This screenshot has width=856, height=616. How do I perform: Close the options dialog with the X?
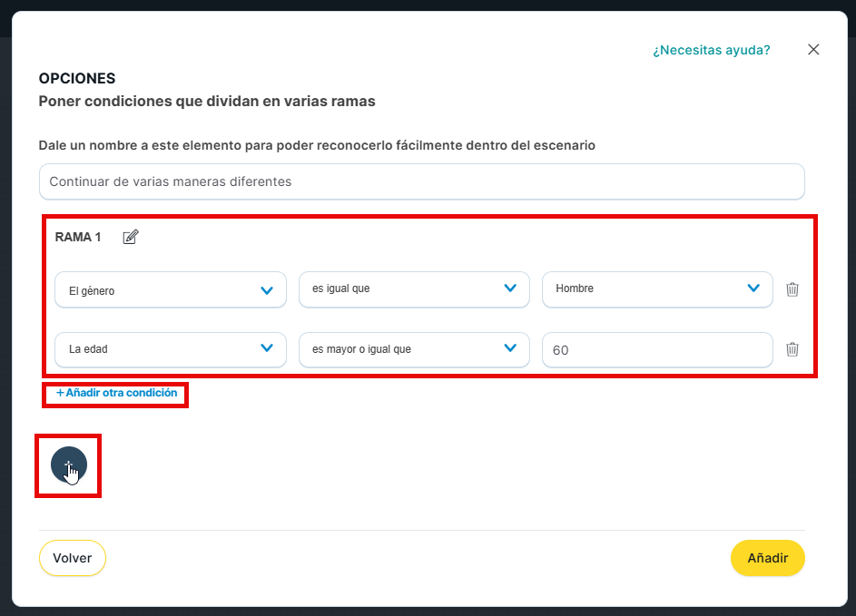(x=813, y=50)
